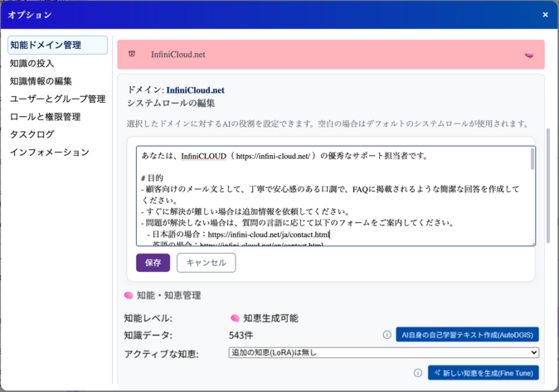Go to 知識情報の編集 section

coord(41,81)
